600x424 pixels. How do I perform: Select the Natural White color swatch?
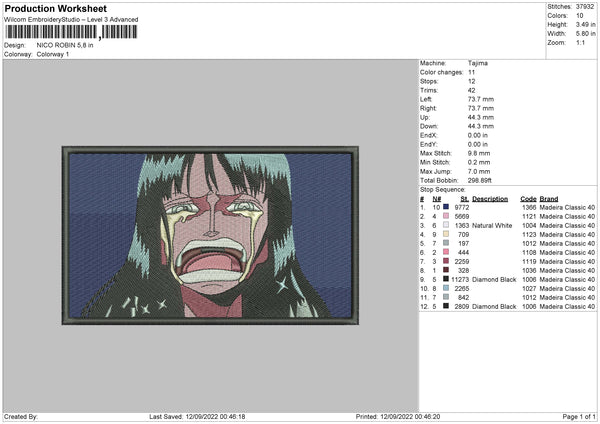446,225
